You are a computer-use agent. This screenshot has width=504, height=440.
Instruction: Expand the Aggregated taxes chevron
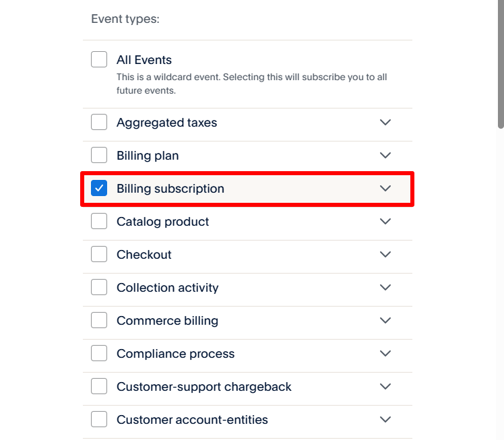(x=385, y=122)
